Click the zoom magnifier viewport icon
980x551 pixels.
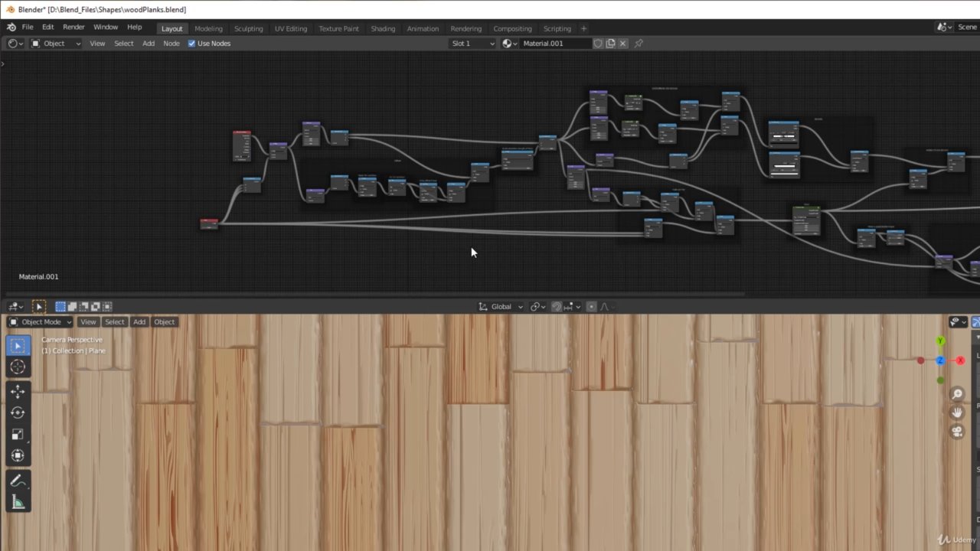coord(957,394)
